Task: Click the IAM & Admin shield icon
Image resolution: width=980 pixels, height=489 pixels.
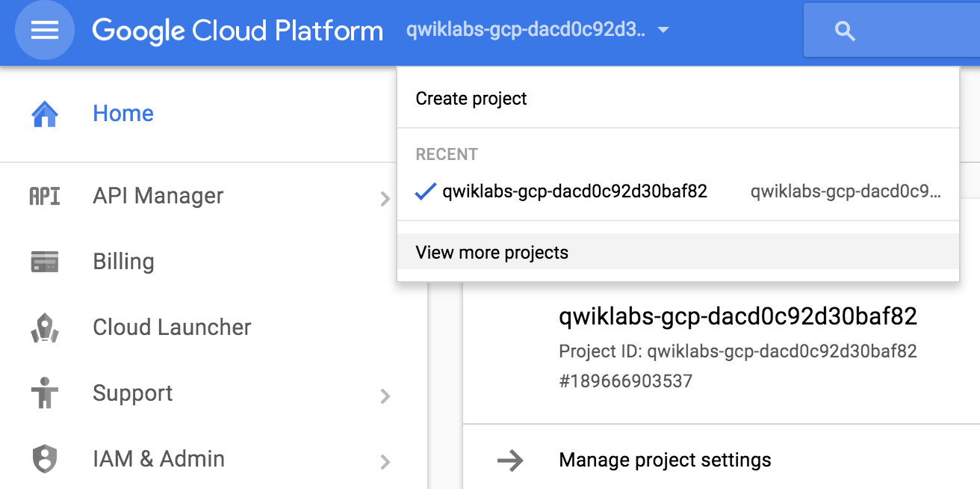Action: (44, 459)
